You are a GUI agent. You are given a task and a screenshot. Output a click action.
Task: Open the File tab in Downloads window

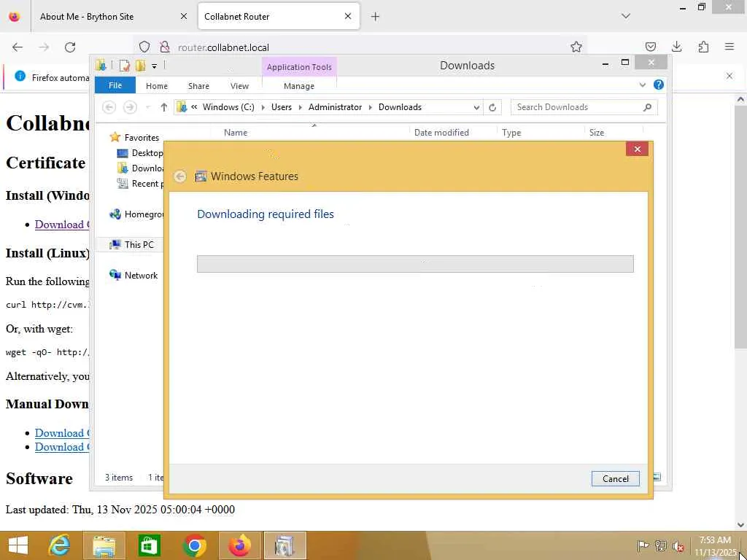tap(115, 85)
